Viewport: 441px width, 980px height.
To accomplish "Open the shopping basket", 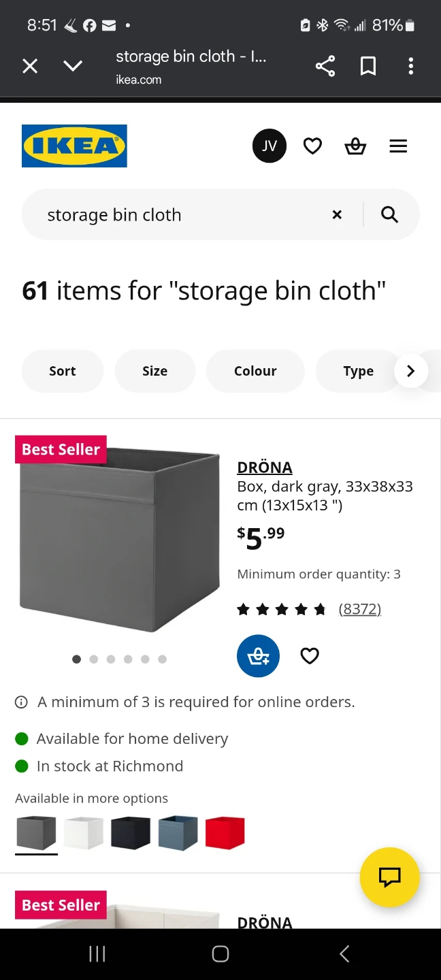I will click(x=355, y=146).
